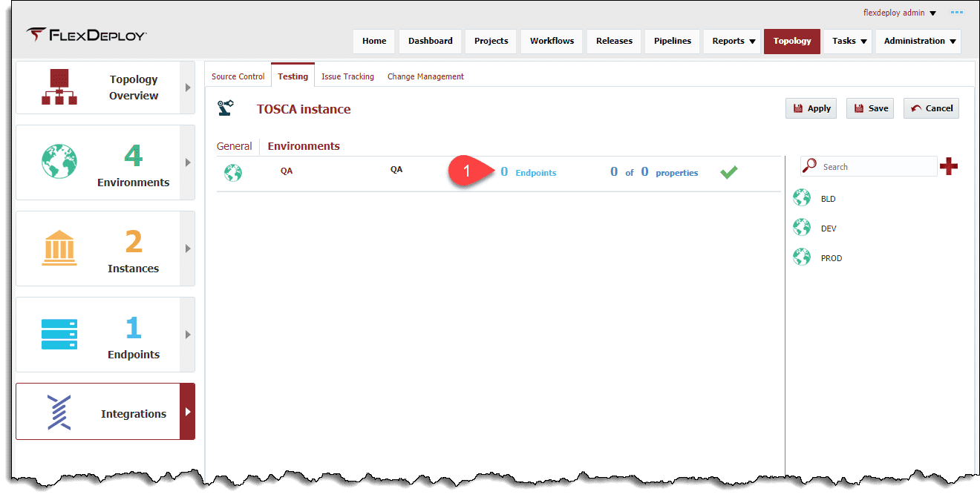Viewport: 980px width, 503px height.
Task: Click the Save button
Action: (x=870, y=108)
